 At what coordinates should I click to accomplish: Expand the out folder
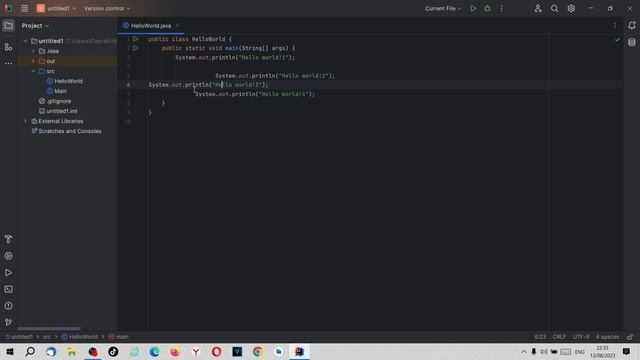coord(33,61)
